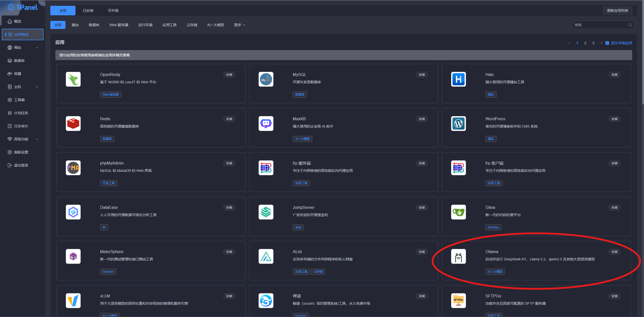Open the Ollama llama icon
Image resolution: width=644 pixels, height=317 pixels.
tap(458, 256)
